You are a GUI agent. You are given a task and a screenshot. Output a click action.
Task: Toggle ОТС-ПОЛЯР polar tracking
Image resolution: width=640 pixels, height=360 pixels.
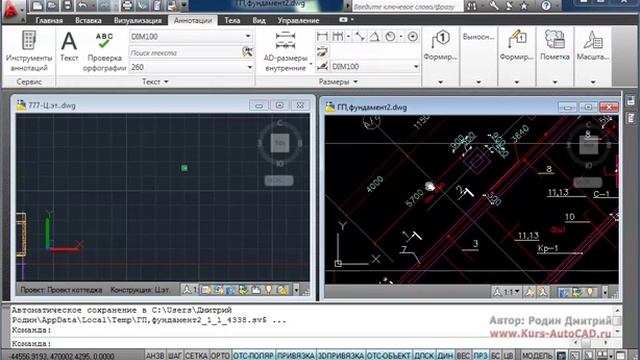[253, 356]
